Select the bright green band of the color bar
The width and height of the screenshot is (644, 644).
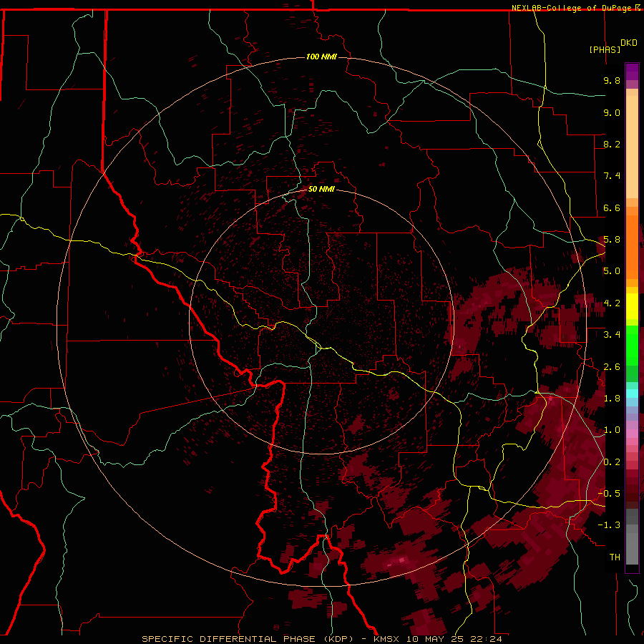[632, 346]
